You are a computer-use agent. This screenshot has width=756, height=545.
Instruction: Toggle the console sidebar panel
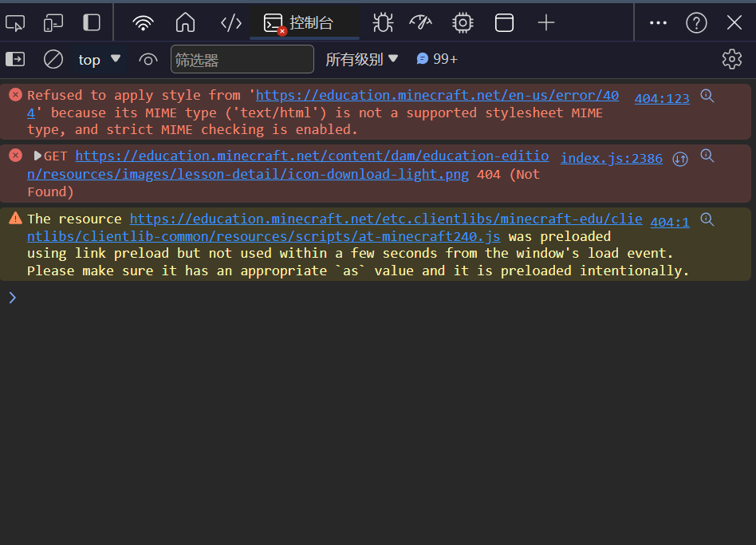coord(15,59)
